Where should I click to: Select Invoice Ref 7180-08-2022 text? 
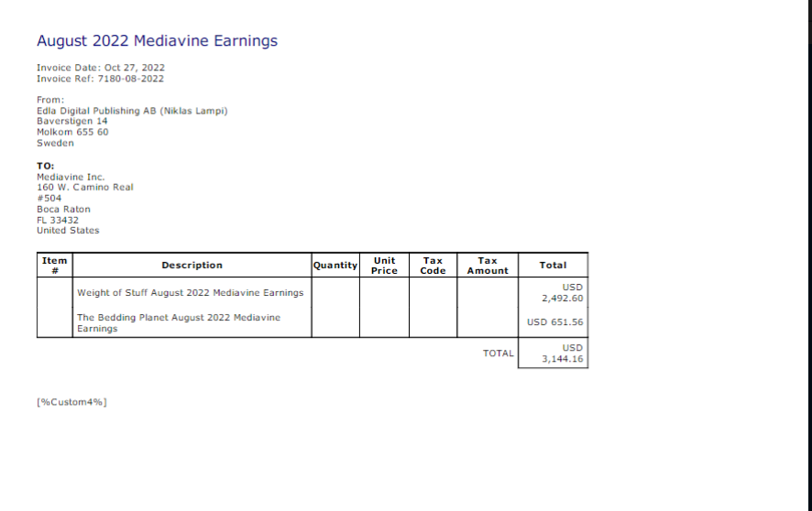[100, 79]
